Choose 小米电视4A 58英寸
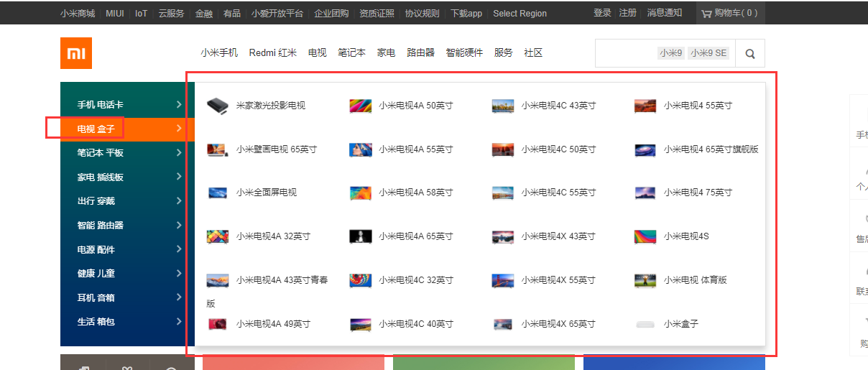The image size is (868, 370). (416, 193)
